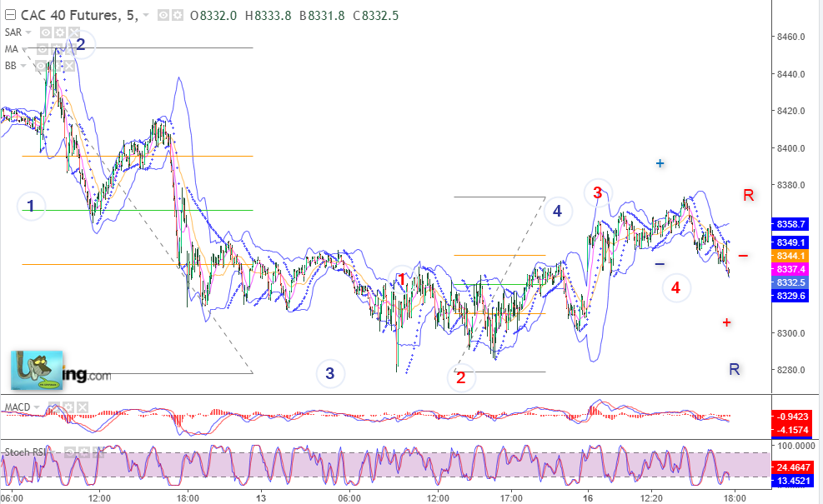
Task: Click the 8358.7 blue price label
Action: pyautogui.click(x=790, y=224)
